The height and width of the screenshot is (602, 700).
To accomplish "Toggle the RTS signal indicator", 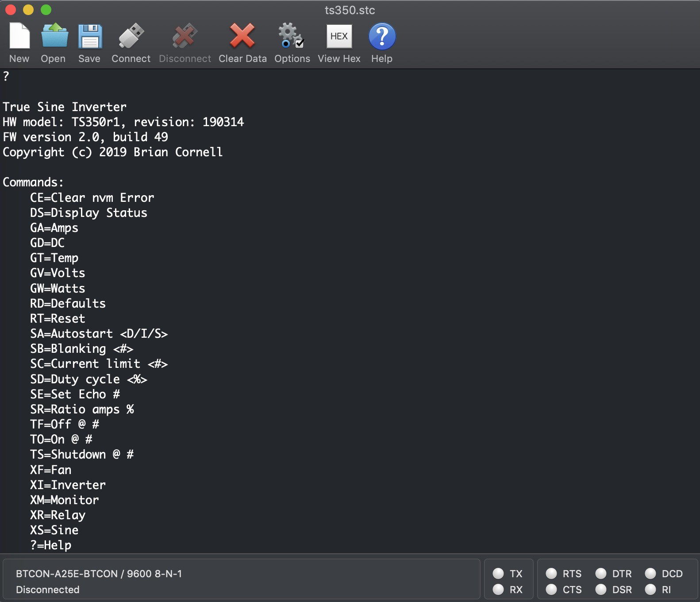I will pyautogui.click(x=551, y=574).
